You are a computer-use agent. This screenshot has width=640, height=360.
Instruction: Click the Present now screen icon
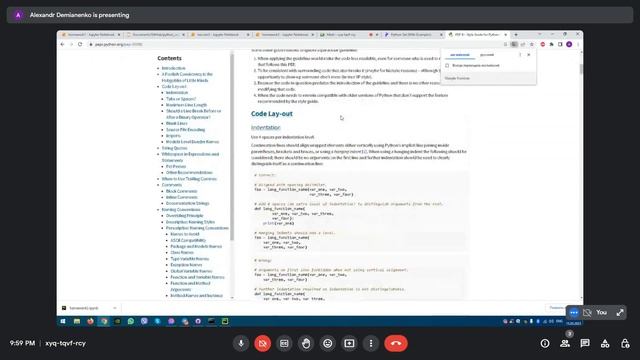coord(349,343)
